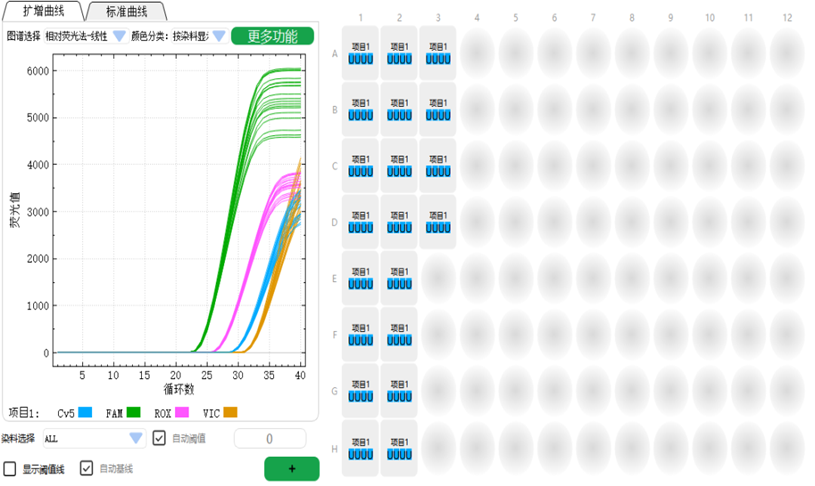This screenshot has height=486, width=815.
Task: Open the 染料选择 ALL dropdown
Action: pos(136,438)
